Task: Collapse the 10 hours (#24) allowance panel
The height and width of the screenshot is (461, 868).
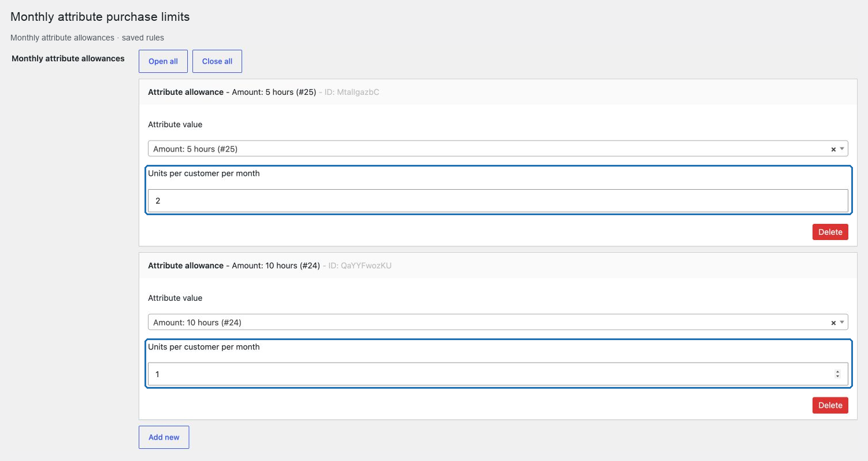Action: pyautogui.click(x=498, y=265)
